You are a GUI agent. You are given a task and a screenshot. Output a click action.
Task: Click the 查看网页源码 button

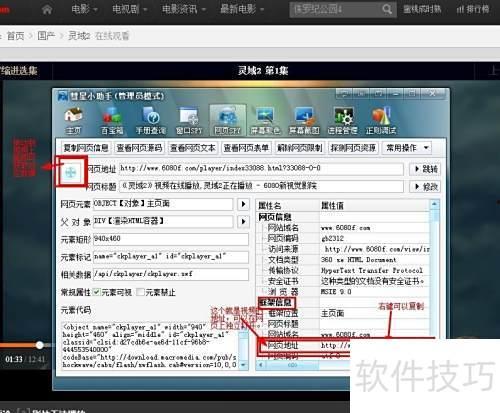tap(139, 148)
